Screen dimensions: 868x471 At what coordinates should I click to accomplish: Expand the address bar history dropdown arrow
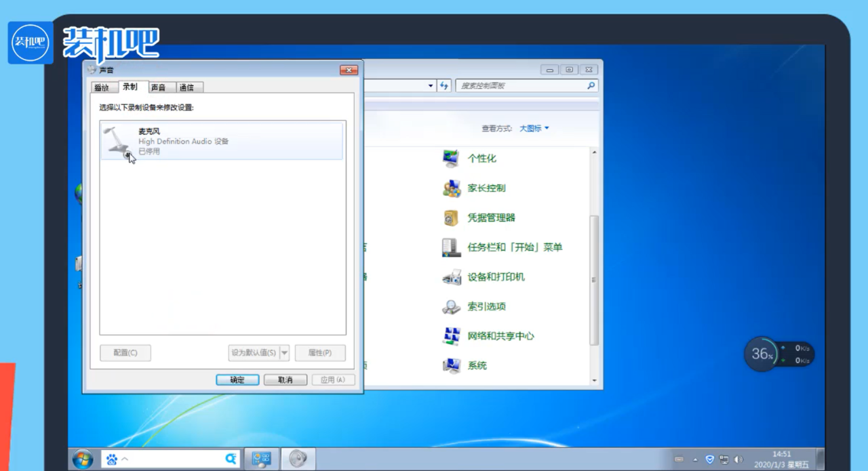(431, 86)
